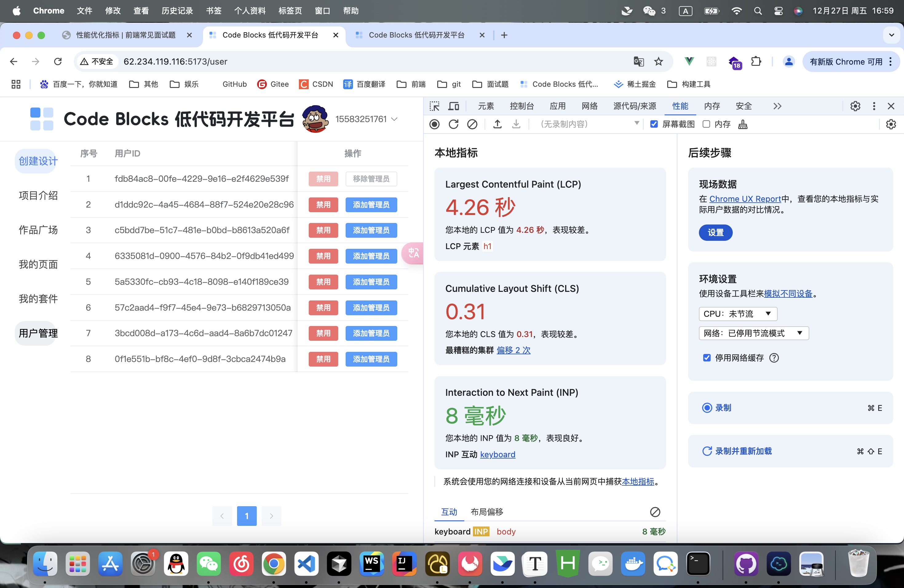The height and width of the screenshot is (588, 904).
Task: Click the garbage collection broom icon
Action: [x=743, y=124]
